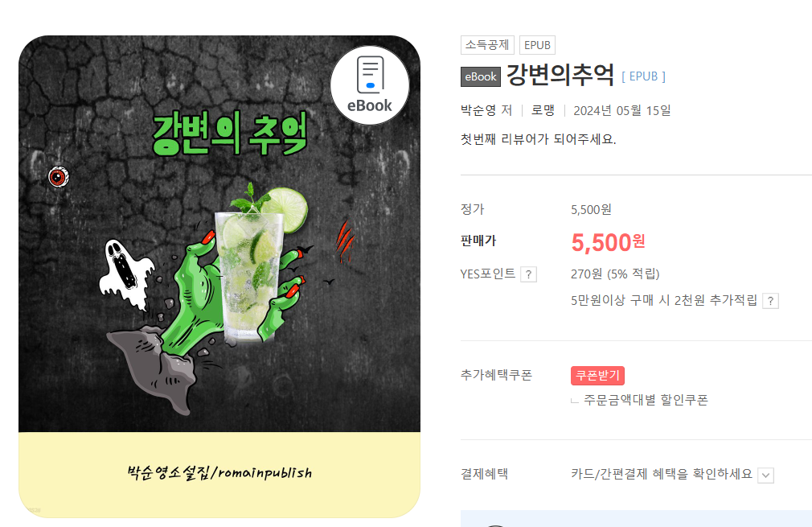Click the 쿠폰받기 button
This screenshot has width=812, height=527.
597,376
